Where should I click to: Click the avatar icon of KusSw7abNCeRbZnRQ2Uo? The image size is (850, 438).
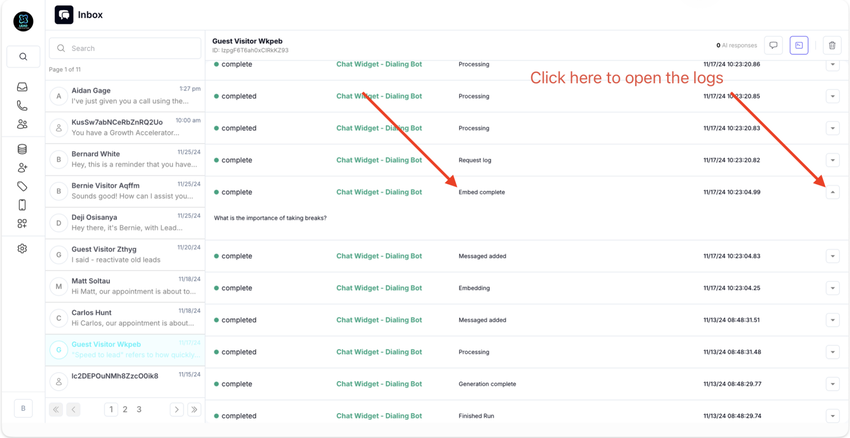coord(59,128)
